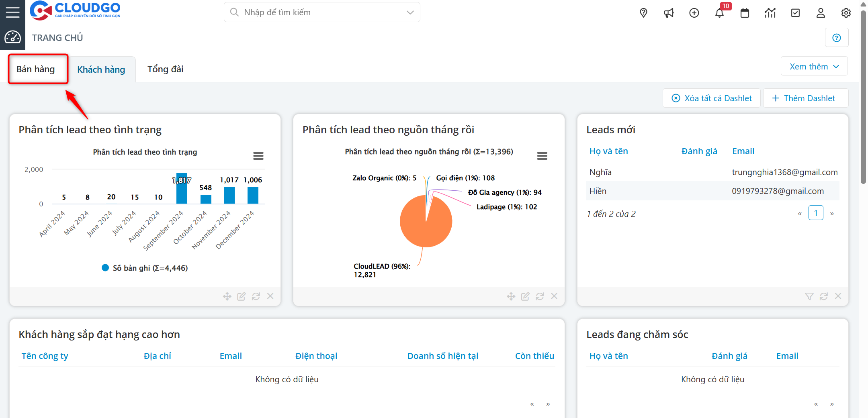Screen dimensions: 868x418
Task: Open the calendar icon in header
Action: (745, 13)
